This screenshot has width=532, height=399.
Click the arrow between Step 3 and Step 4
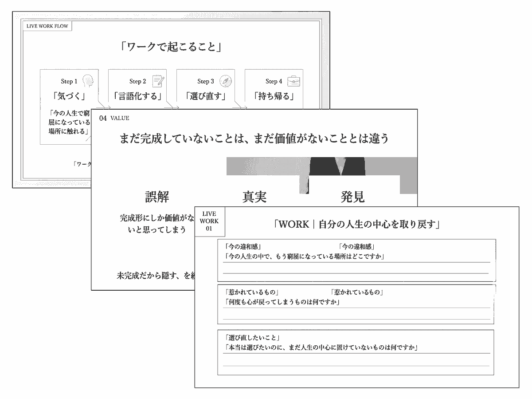click(241, 107)
